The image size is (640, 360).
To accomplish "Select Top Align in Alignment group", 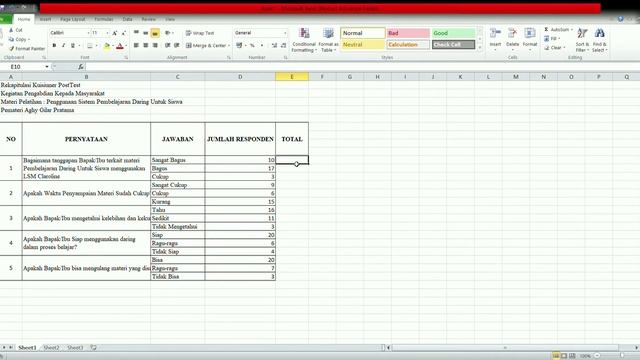I will coord(136,33).
